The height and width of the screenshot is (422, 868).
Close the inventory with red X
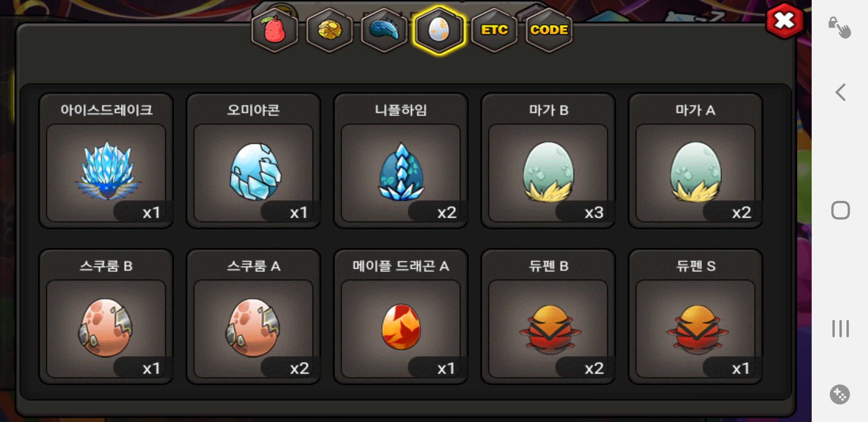(785, 21)
